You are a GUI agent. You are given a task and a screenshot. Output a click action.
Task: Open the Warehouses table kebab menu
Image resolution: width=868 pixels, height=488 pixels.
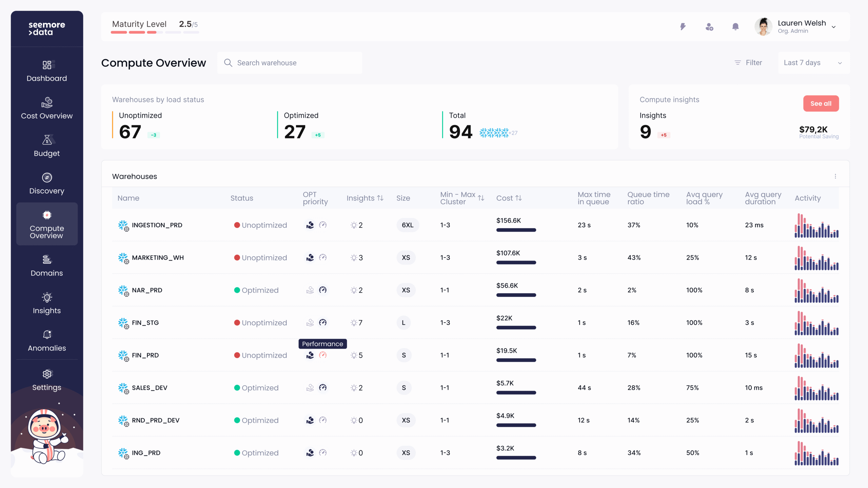pyautogui.click(x=835, y=176)
